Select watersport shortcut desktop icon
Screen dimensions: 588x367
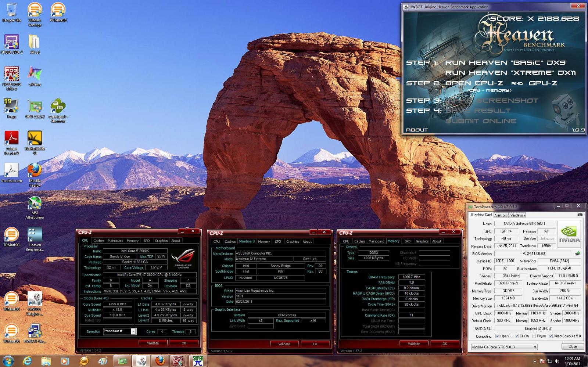(58, 111)
